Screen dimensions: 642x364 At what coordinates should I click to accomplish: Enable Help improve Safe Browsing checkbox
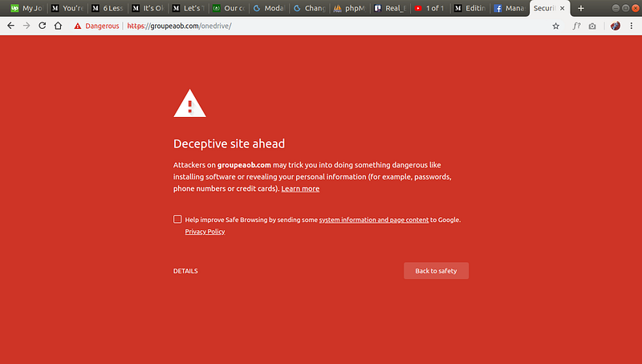(177, 219)
